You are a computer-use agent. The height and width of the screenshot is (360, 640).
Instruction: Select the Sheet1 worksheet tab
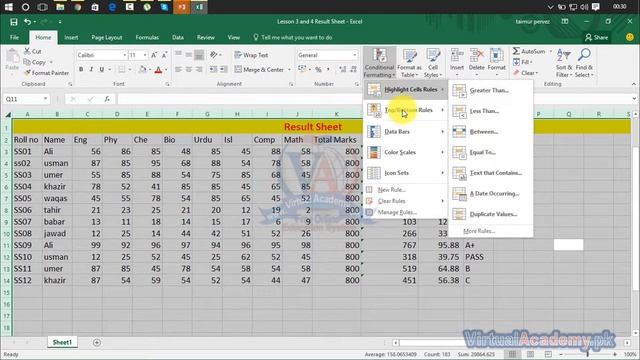click(x=62, y=342)
